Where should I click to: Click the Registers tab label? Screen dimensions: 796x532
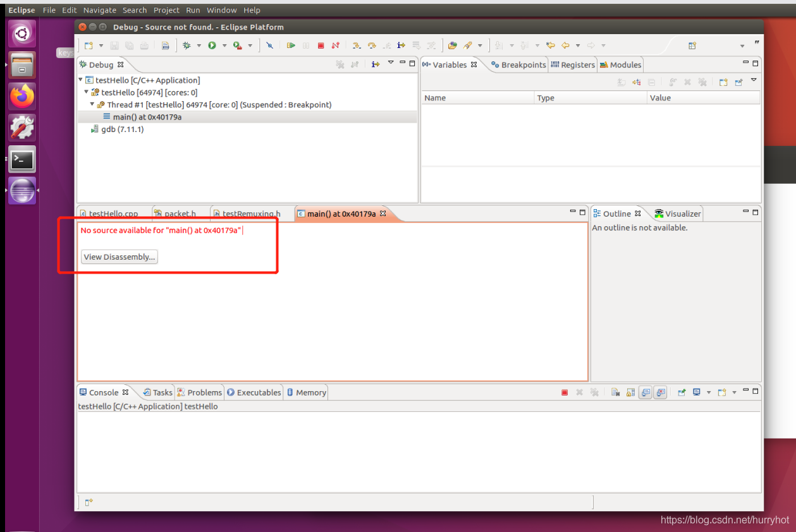coord(572,64)
